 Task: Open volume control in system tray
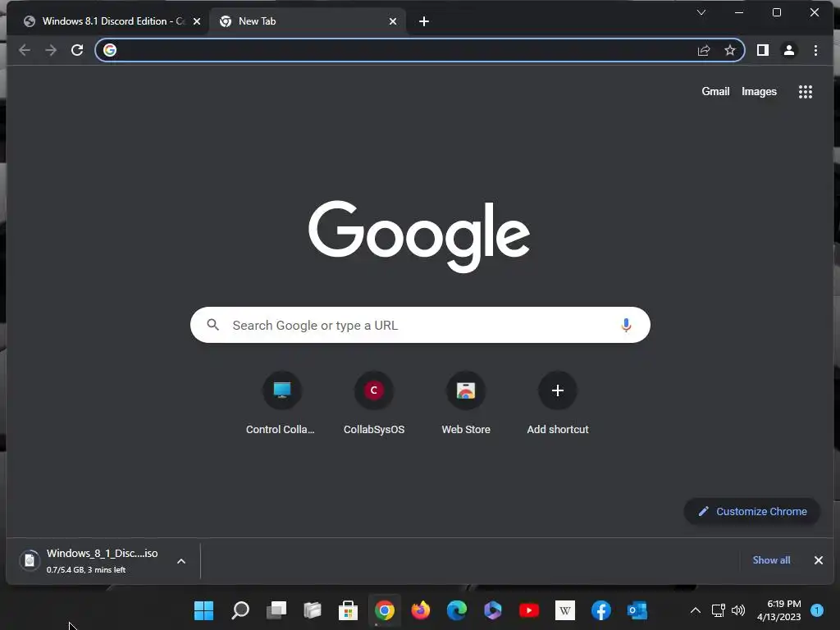738,610
